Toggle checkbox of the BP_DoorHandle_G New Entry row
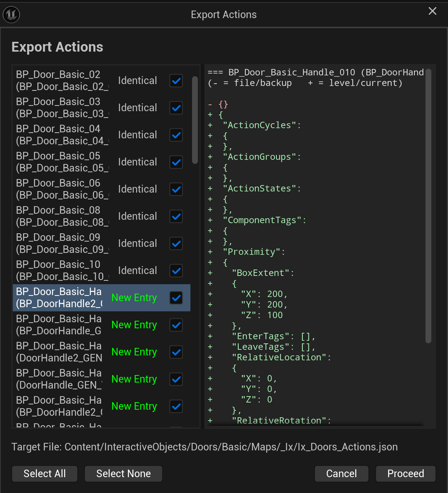The height and width of the screenshot is (493, 448). point(176,325)
